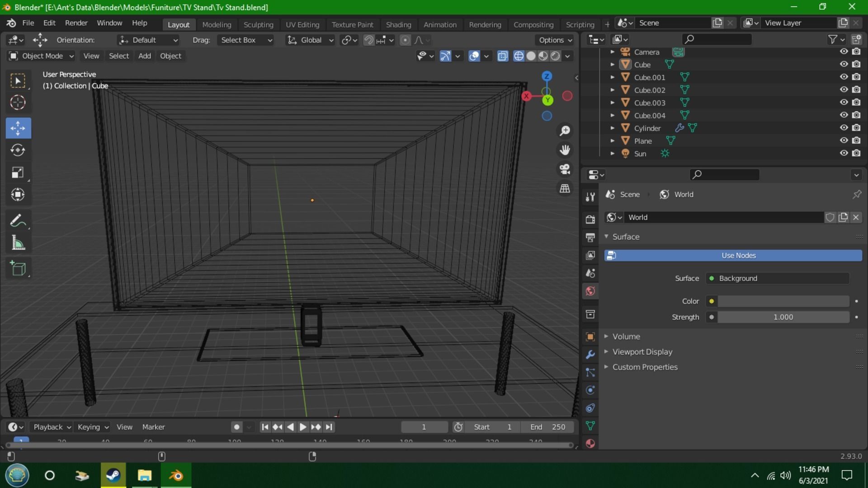Screen dimensions: 868x488
Task: Click the timeline horizontal scrollbar
Action: click(x=289, y=446)
